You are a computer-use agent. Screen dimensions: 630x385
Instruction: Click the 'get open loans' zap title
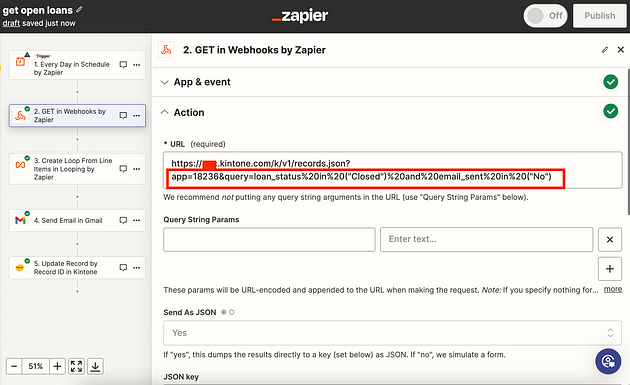click(38, 10)
